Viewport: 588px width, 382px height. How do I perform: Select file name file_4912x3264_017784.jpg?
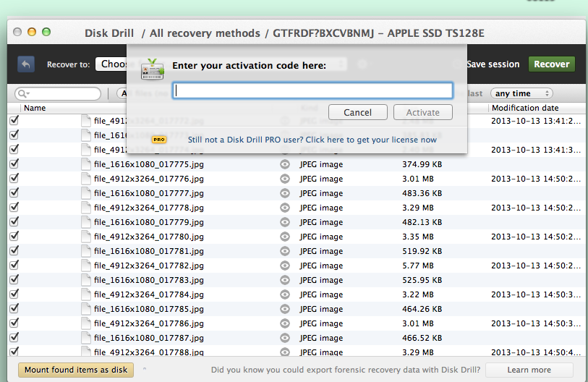click(149, 294)
